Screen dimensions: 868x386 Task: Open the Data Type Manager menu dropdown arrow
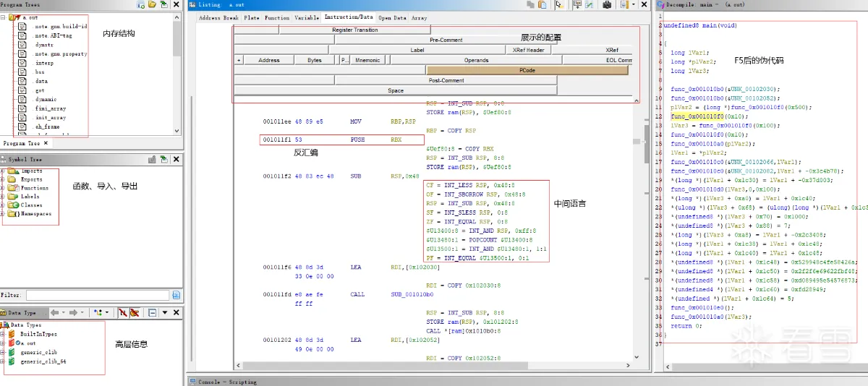click(165, 313)
